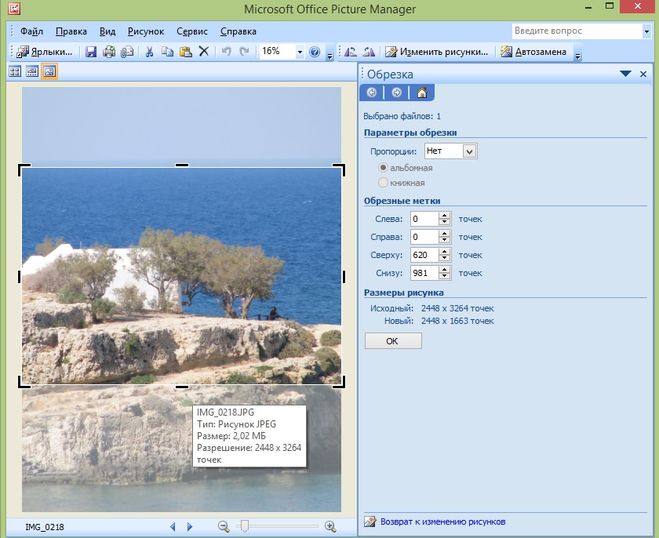Open the Сервис menu
This screenshot has height=538, width=659.
click(192, 31)
